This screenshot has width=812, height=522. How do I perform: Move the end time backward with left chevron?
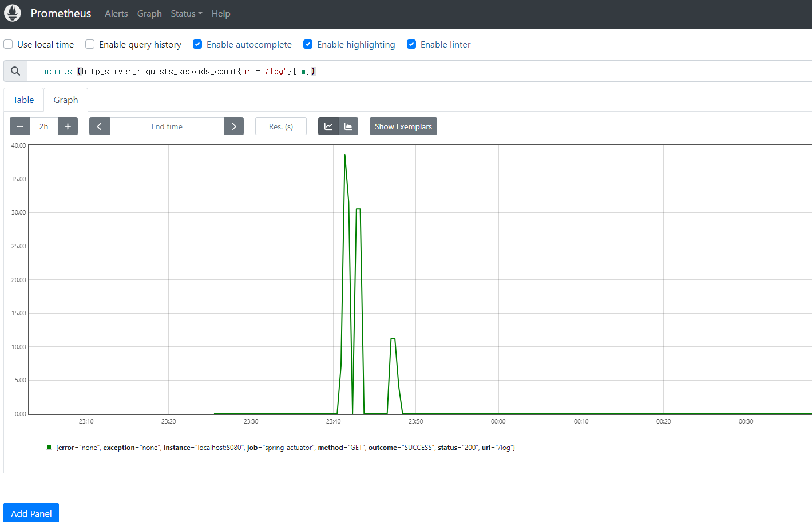pos(99,126)
